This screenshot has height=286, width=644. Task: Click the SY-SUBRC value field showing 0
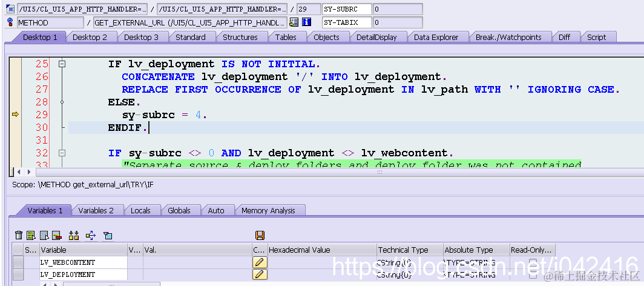coord(398,9)
